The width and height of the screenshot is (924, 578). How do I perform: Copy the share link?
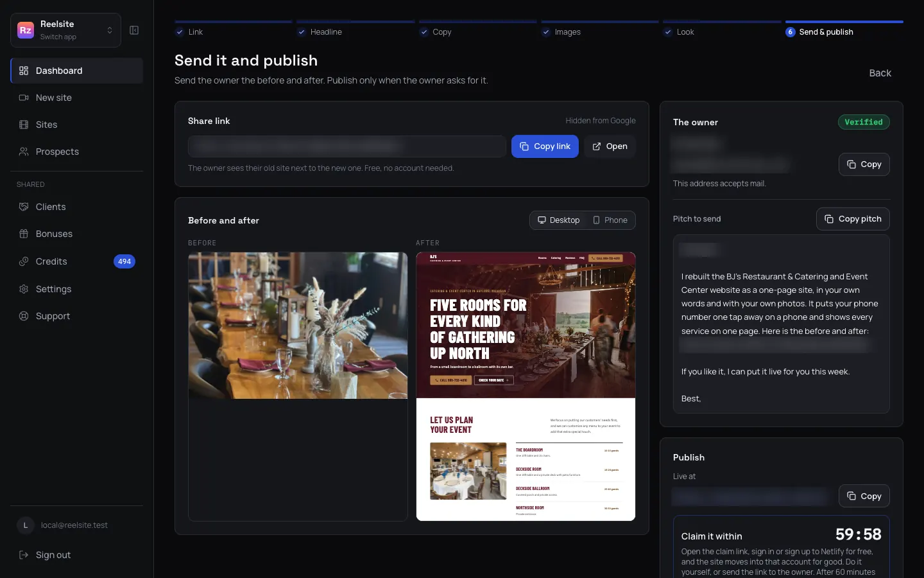pos(545,146)
